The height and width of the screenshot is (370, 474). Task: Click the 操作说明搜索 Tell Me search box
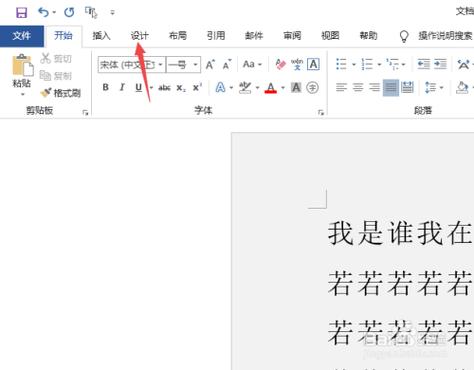[445, 36]
